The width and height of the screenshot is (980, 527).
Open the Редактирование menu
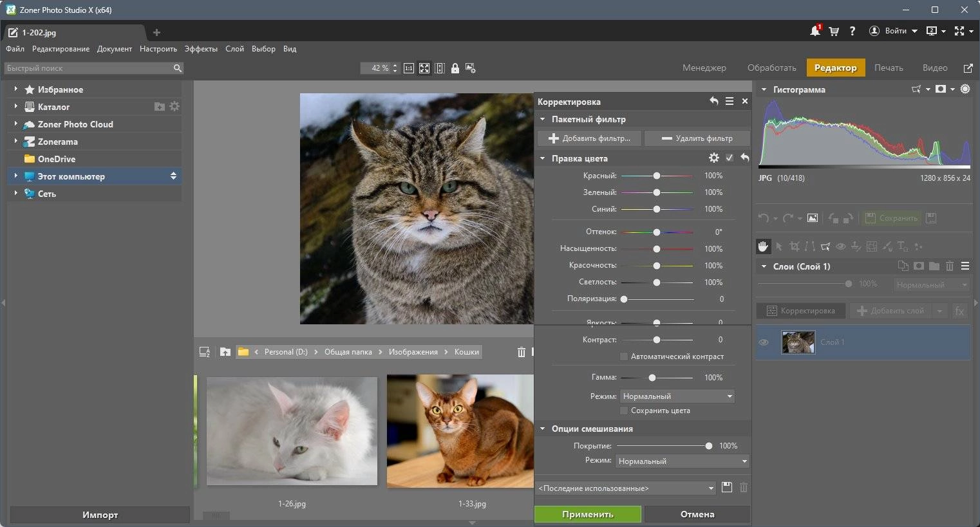(x=61, y=49)
